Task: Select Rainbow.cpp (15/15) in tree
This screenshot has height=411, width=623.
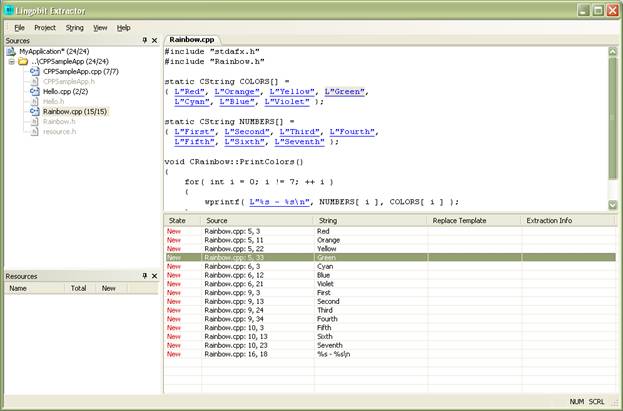Action: pyautogui.click(x=75, y=112)
